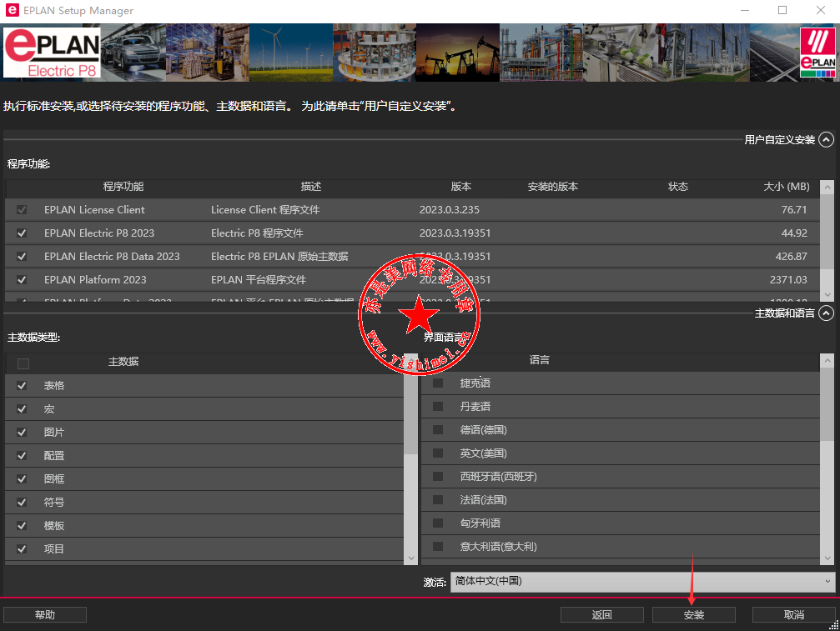Cancel setup with the 取消 button
The image size is (840, 631).
[x=794, y=615]
